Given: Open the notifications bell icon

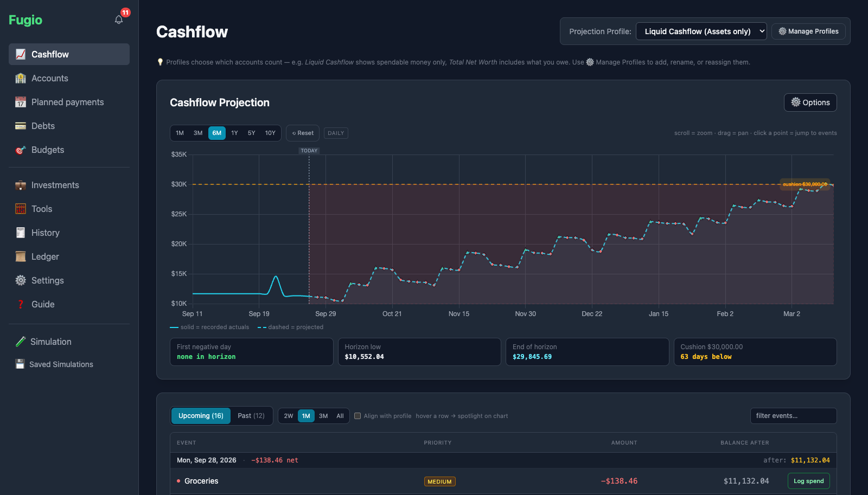Looking at the screenshot, I should click(x=119, y=20).
